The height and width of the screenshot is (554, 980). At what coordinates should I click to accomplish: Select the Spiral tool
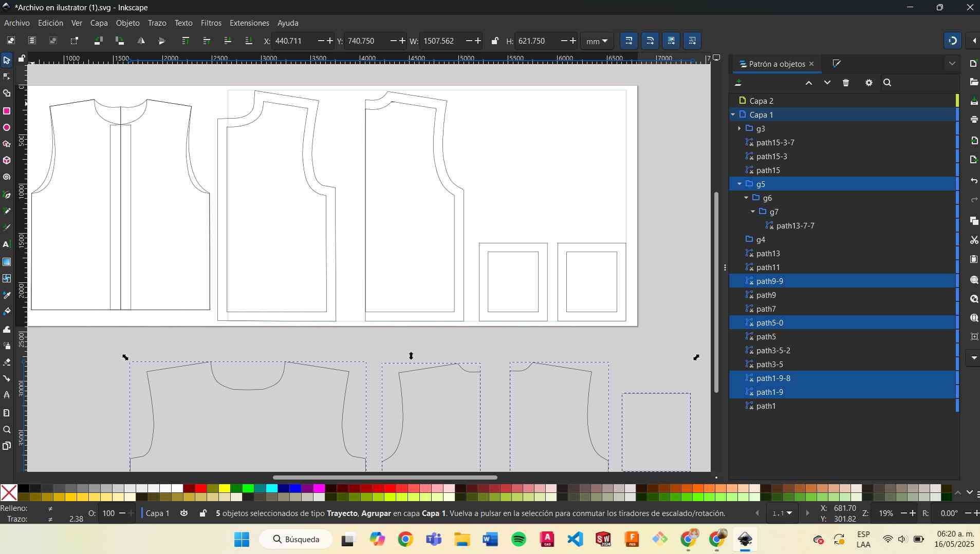point(7,177)
